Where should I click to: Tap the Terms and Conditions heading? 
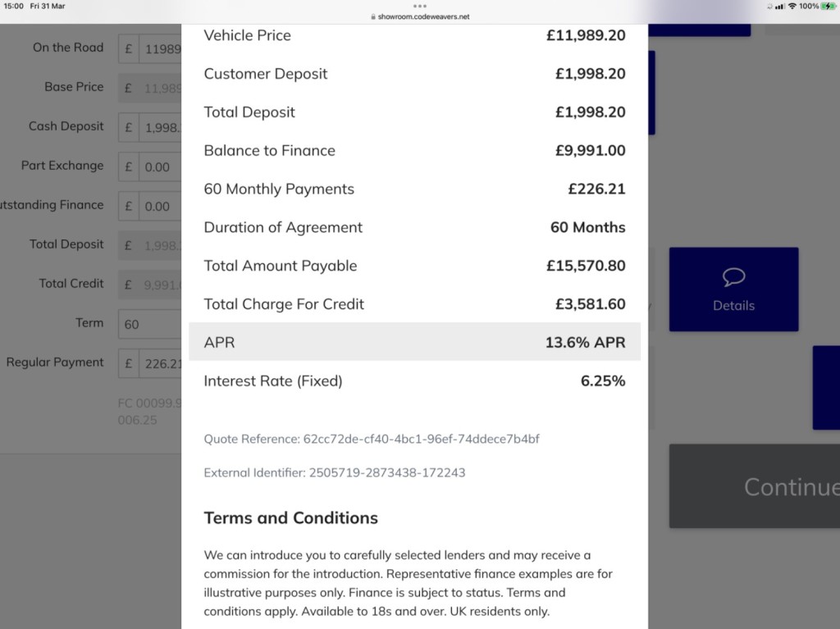pyautogui.click(x=290, y=517)
